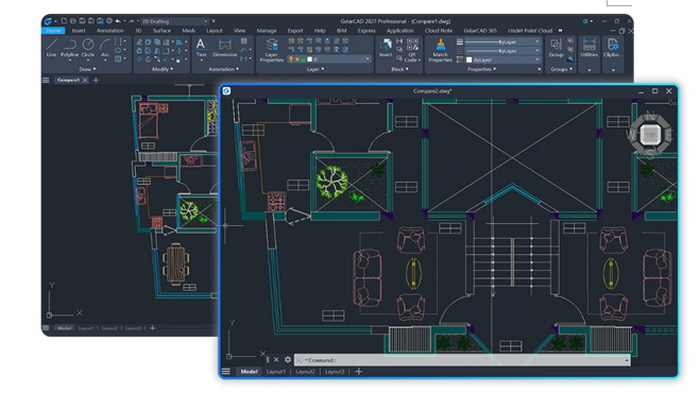
Task: Open the Utilities panel
Action: 589,48
